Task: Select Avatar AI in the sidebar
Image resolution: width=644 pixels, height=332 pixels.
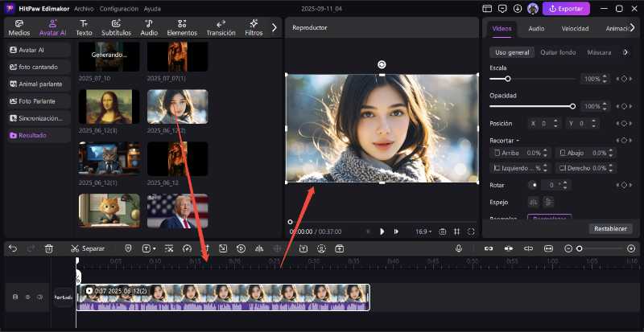Action: pos(39,50)
